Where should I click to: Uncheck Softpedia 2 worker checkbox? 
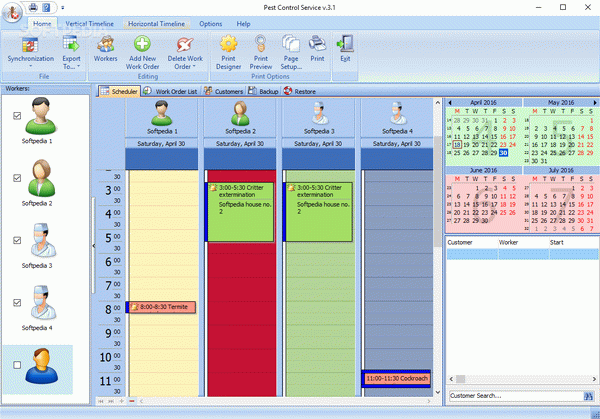pos(17,178)
